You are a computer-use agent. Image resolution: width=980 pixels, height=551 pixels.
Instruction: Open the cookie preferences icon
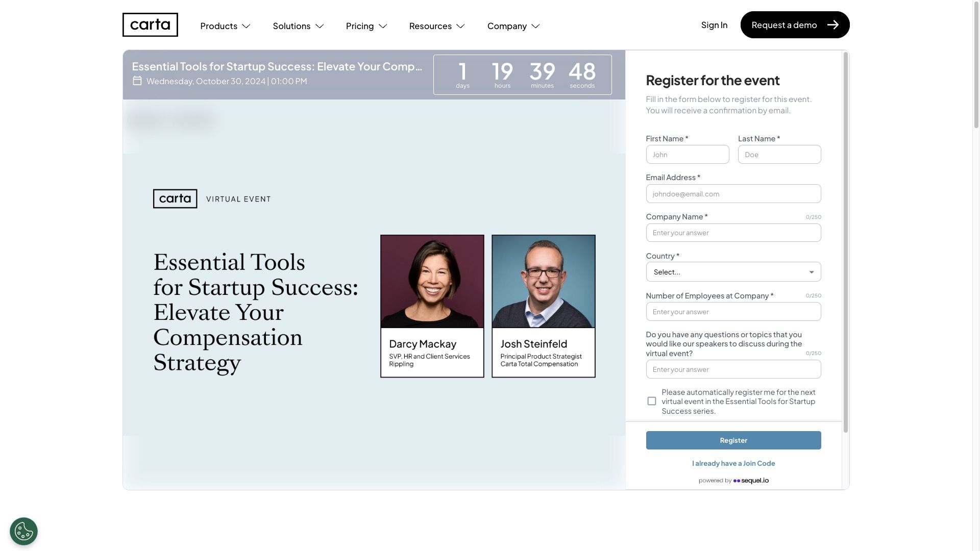point(23,532)
